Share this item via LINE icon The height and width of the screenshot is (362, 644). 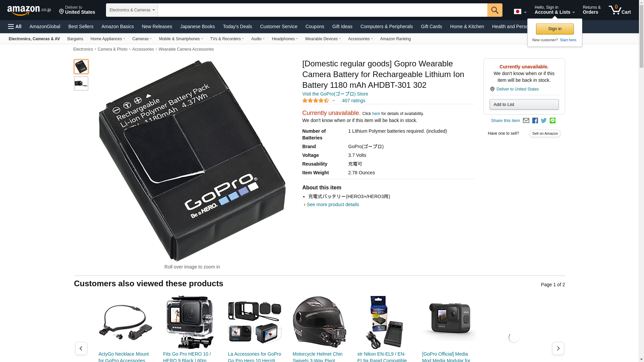tap(552, 121)
